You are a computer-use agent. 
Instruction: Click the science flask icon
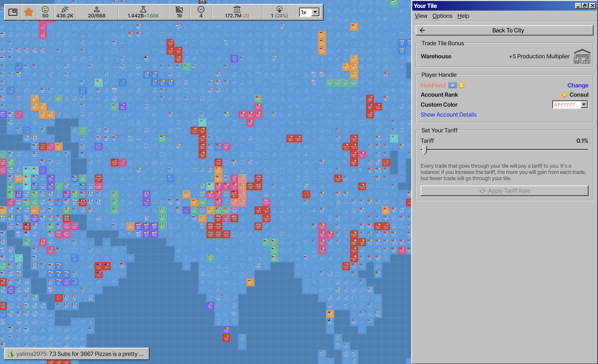(143, 10)
